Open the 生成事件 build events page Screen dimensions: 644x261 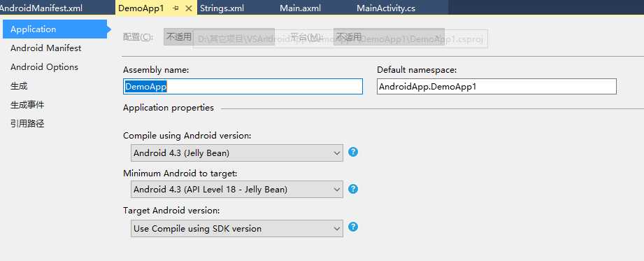pyautogui.click(x=27, y=105)
